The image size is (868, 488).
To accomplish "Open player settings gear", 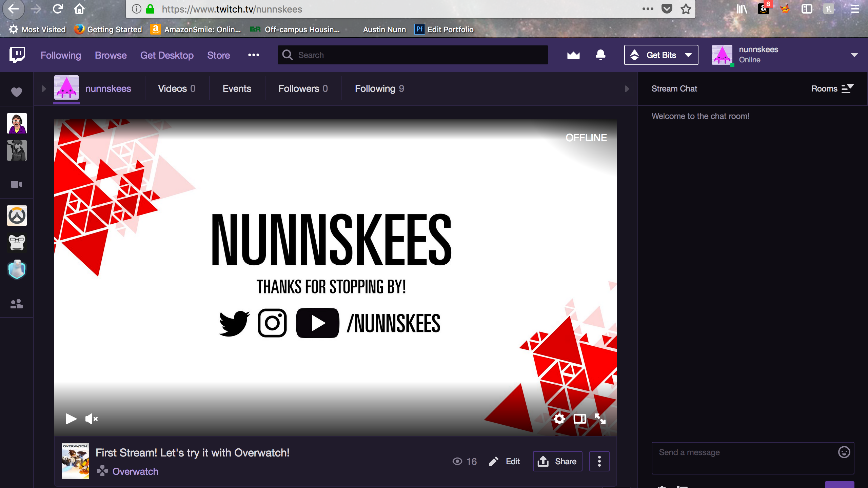I will coord(559,419).
